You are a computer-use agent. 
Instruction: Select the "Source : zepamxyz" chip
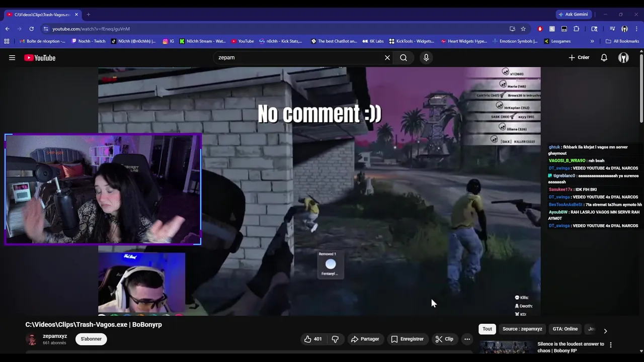(522, 329)
